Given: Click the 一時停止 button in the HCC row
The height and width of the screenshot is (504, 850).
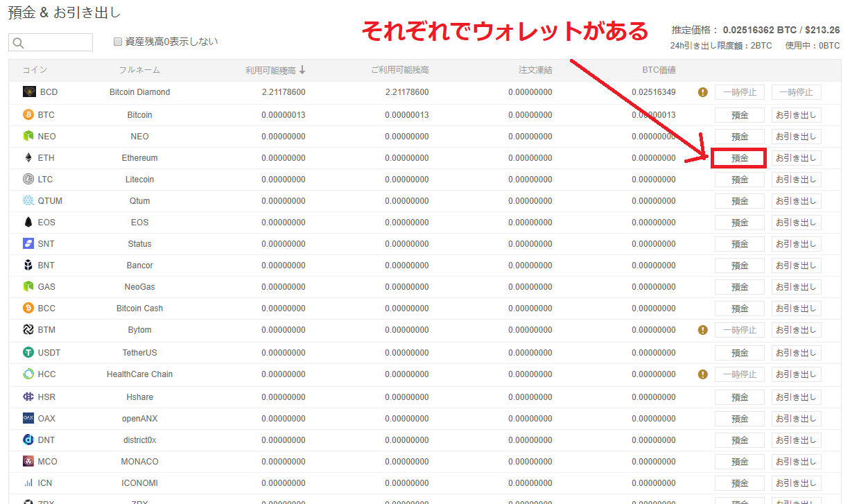Looking at the screenshot, I should pos(740,374).
